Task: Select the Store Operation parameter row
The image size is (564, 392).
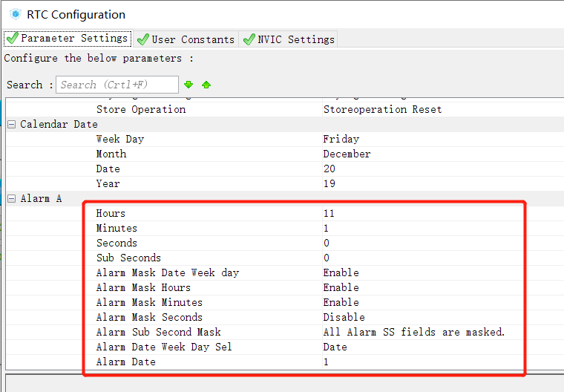Action: (x=285, y=109)
